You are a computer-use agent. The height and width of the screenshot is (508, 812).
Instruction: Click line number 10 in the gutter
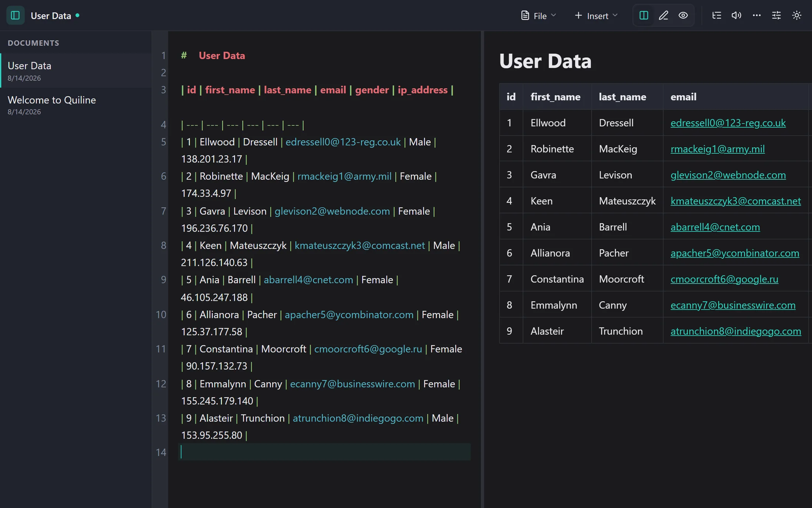161,315
